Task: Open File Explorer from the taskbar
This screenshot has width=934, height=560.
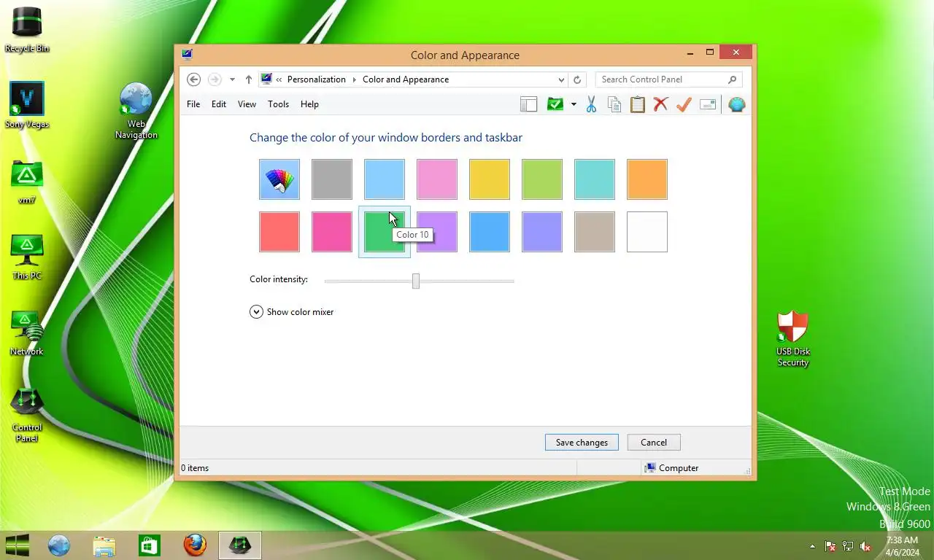Action: click(104, 545)
